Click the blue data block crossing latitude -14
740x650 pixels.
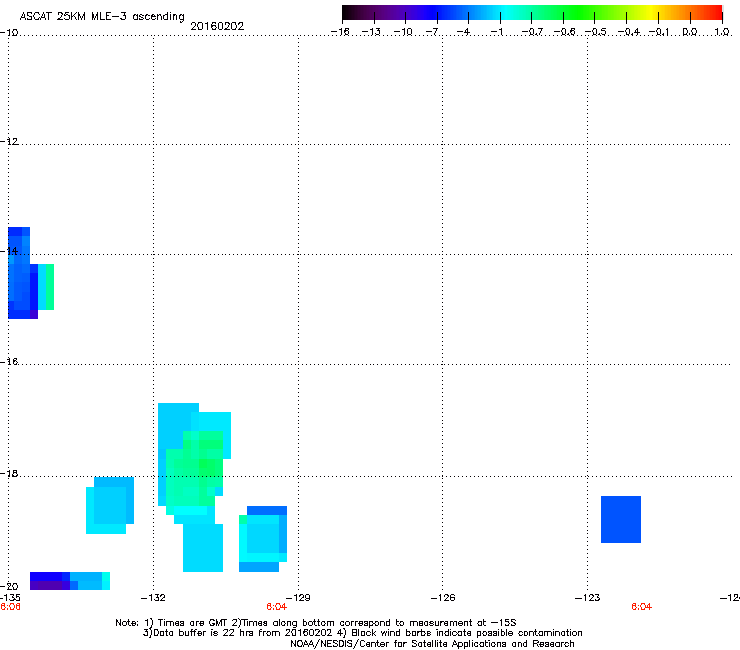[x=21, y=273]
